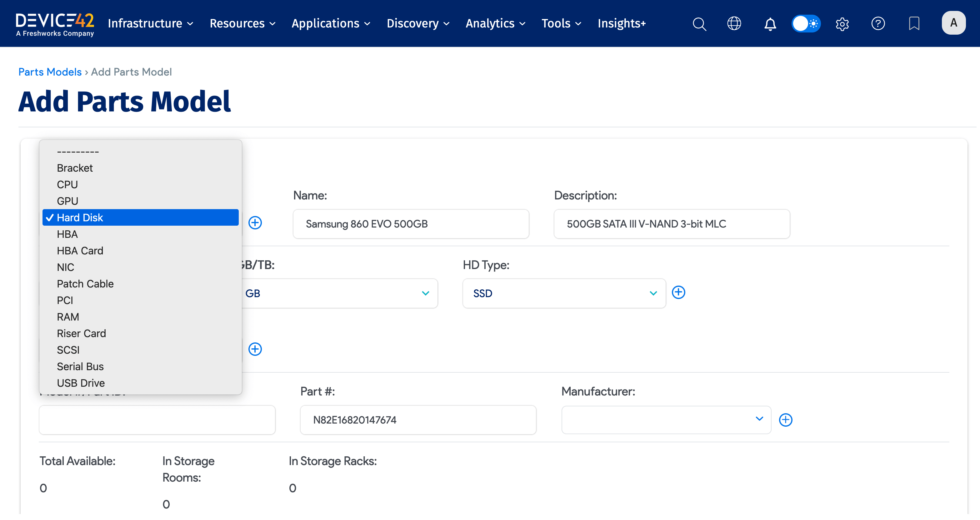The width and height of the screenshot is (980, 520).
Task: Select CPU from the parts type list
Action: tap(67, 184)
